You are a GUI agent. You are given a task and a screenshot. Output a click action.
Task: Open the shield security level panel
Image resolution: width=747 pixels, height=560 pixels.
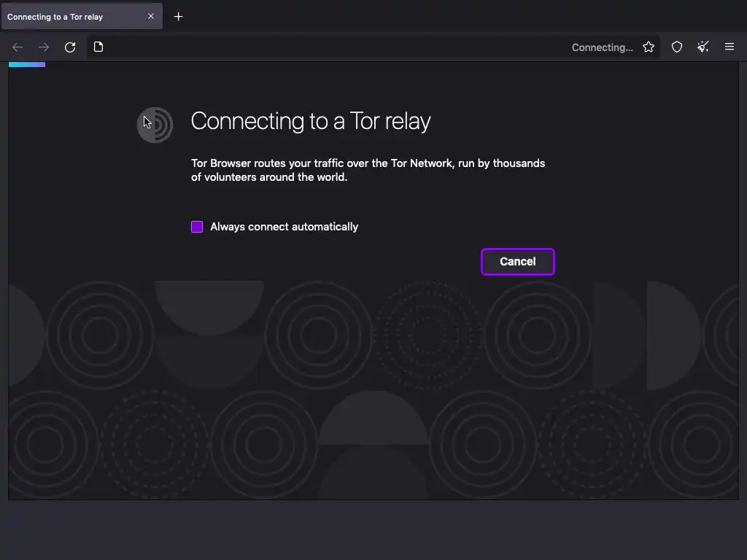click(x=677, y=47)
